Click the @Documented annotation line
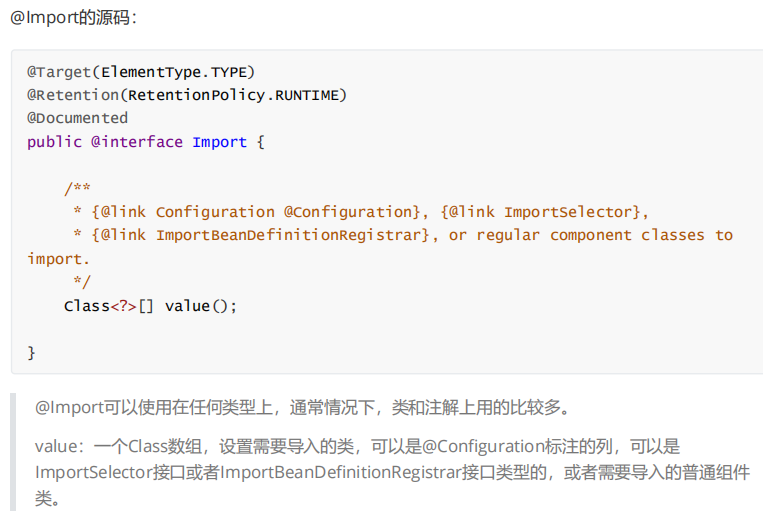 click(x=77, y=118)
